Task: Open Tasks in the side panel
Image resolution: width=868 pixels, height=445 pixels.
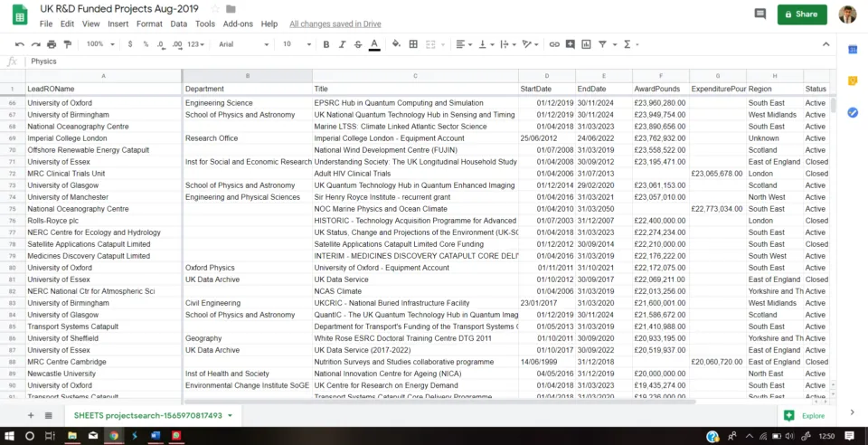Action: click(853, 113)
